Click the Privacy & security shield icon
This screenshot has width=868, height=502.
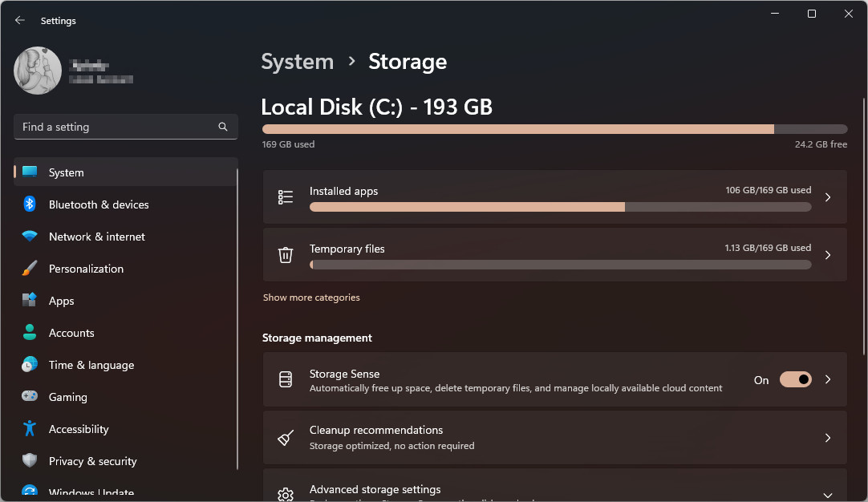30,461
